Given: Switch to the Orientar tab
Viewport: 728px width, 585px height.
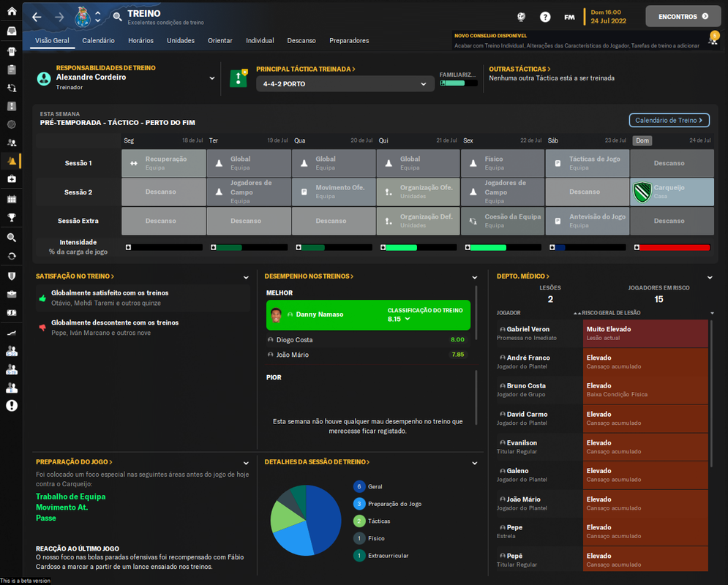Looking at the screenshot, I should 220,41.
